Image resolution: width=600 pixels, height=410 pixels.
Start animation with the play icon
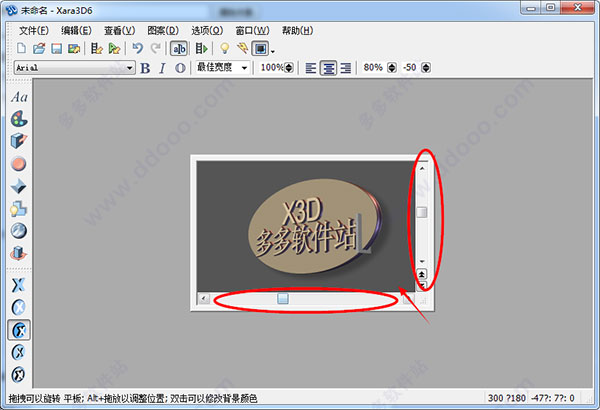coord(201,48)
